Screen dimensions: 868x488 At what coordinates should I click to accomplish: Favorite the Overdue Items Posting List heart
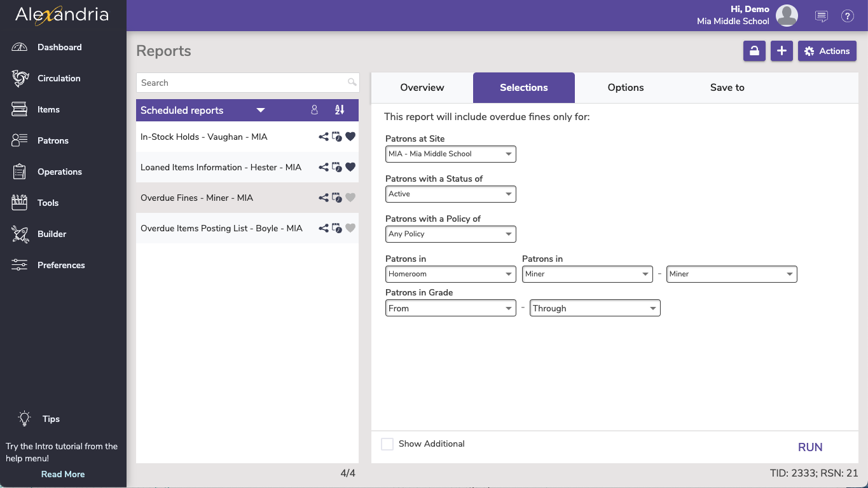tap(350, 228)
